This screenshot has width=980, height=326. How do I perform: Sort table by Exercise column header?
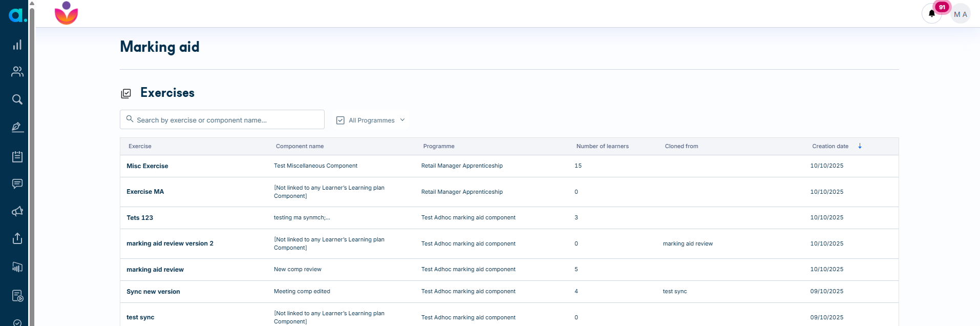pyautogui.click(x=140, y=146)
